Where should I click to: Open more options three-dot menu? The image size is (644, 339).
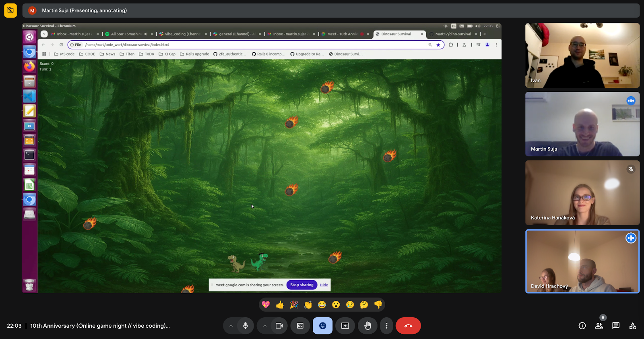point(386,326)
